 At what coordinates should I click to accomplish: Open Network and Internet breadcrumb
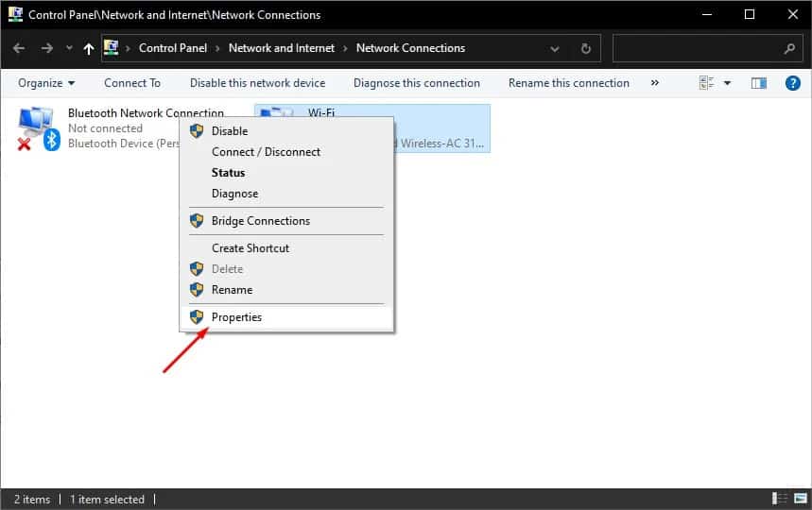pos(281,48)
